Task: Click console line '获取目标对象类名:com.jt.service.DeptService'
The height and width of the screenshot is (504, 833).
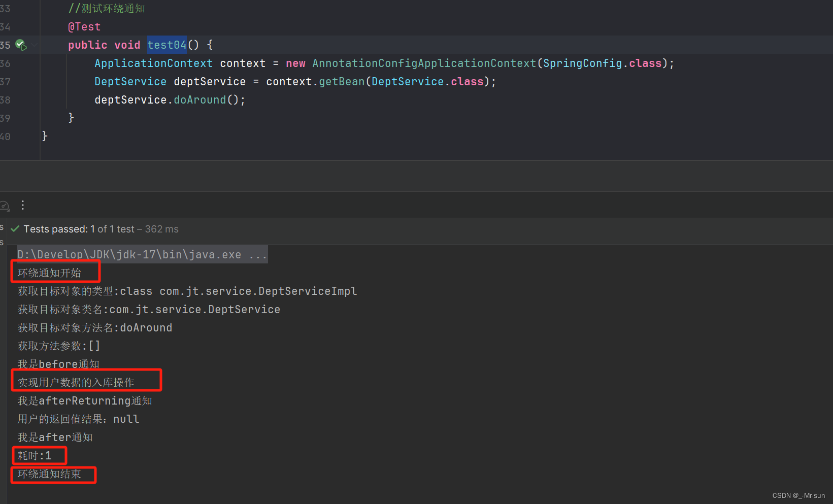Action: point(149,310)
